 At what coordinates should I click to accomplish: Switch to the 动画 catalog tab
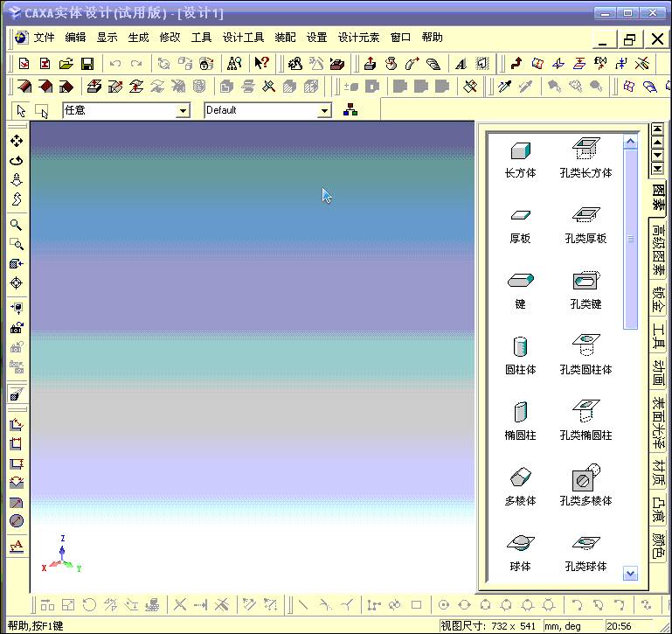tap(658, 373)
